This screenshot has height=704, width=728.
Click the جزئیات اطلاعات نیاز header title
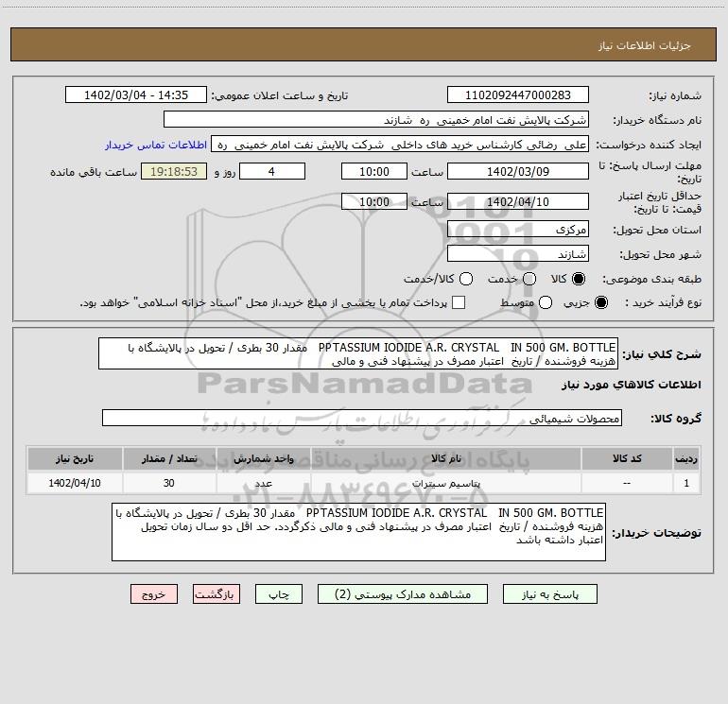pos(644,45)
